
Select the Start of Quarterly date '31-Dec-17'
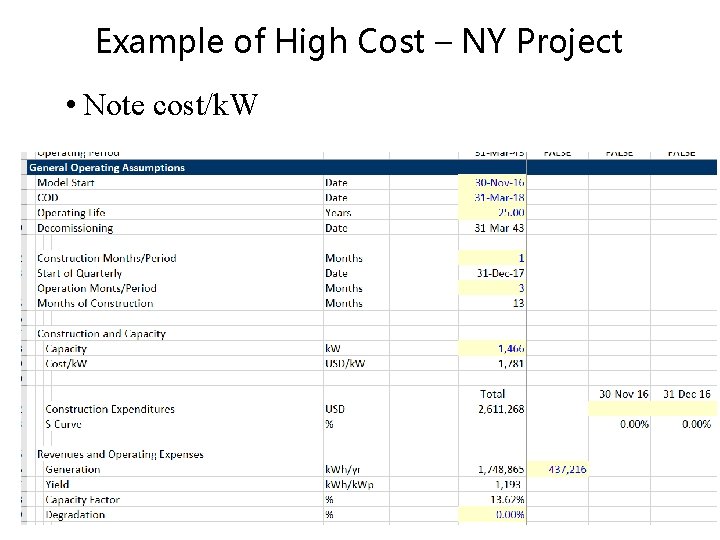[500, 273]
